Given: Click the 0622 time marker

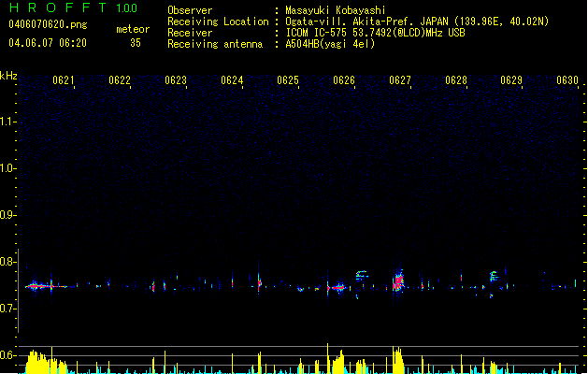Looking at the screenshot, I should [120, 80].
